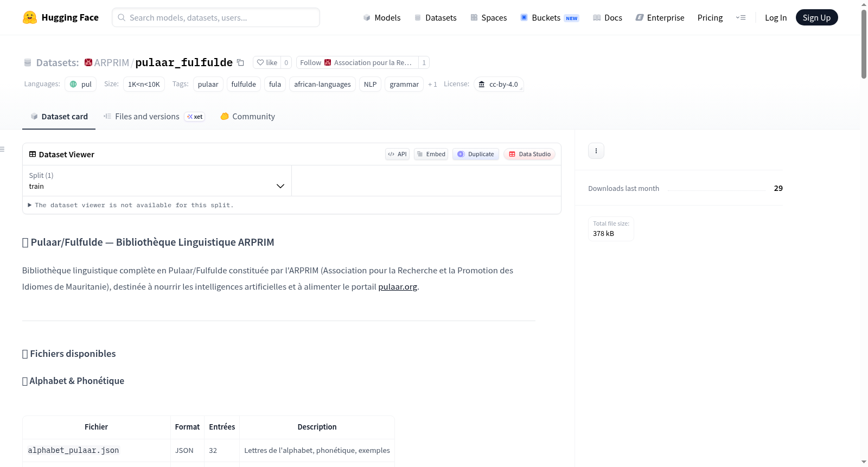Open Docs in the top navigation
Viewport: 868px width, 467px height.
point(608,17)
